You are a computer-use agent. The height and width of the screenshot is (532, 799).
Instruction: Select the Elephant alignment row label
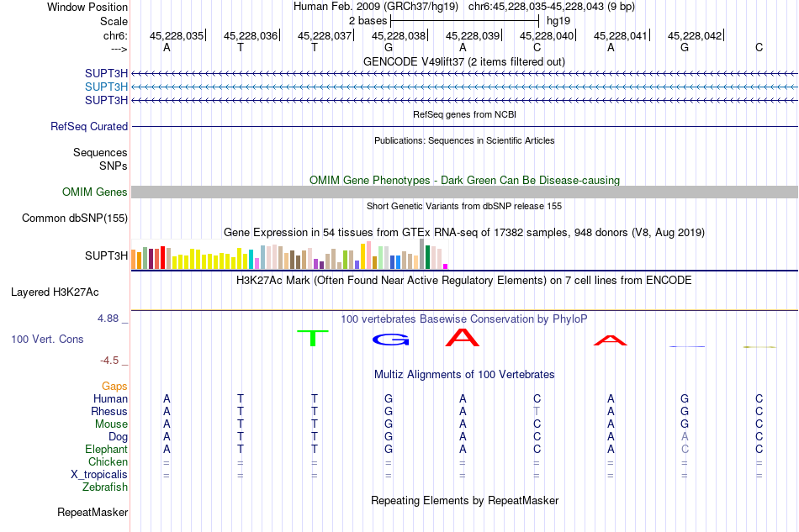[x=106, y=449]
